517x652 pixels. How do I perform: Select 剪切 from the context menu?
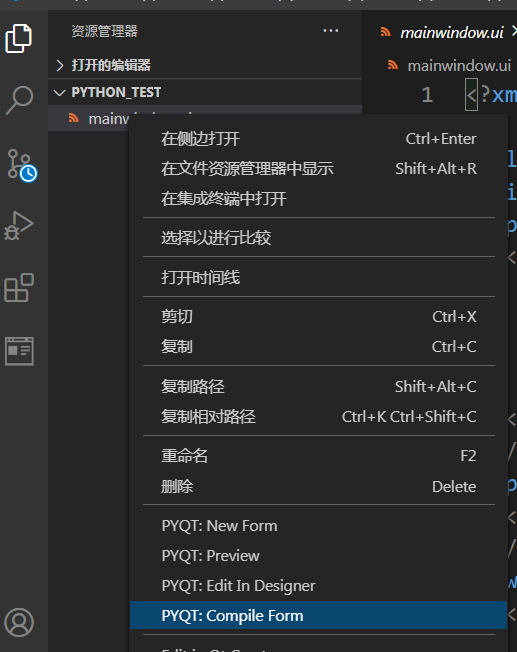(318, 317)
